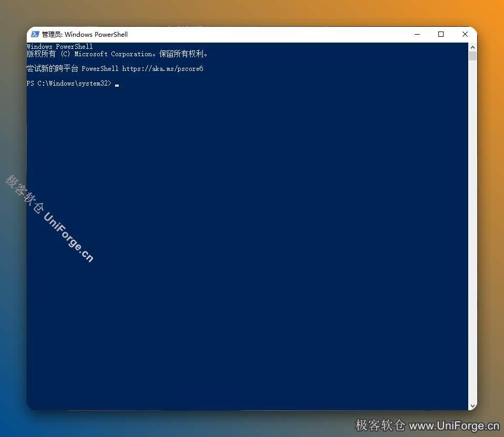Open the PowerShell icon system menu
This screenshot has width=504, height=437.
pyautogui.click(x=35, y=34)
